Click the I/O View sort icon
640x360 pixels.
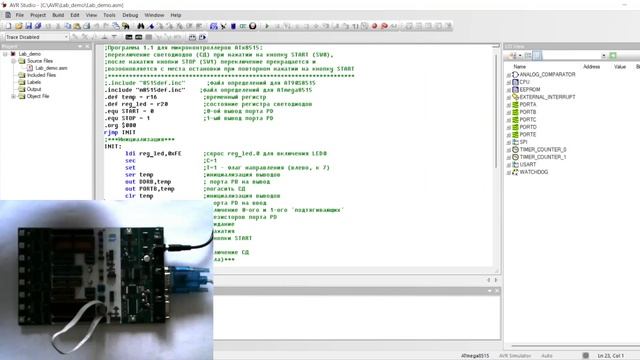[512, 56]
